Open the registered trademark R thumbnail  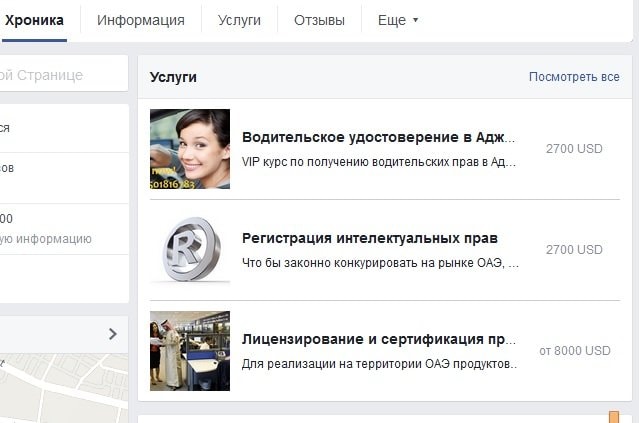(x=190, y=250)
